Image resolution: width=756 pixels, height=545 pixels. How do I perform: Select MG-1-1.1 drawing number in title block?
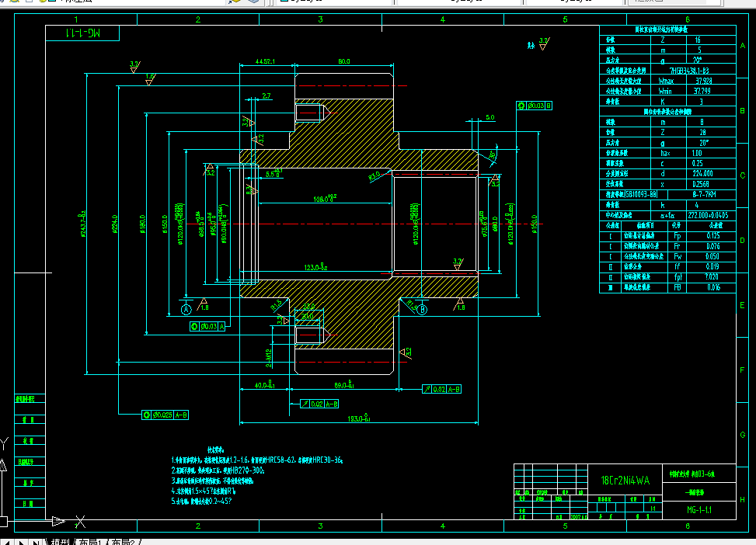[x=699, y=510]
